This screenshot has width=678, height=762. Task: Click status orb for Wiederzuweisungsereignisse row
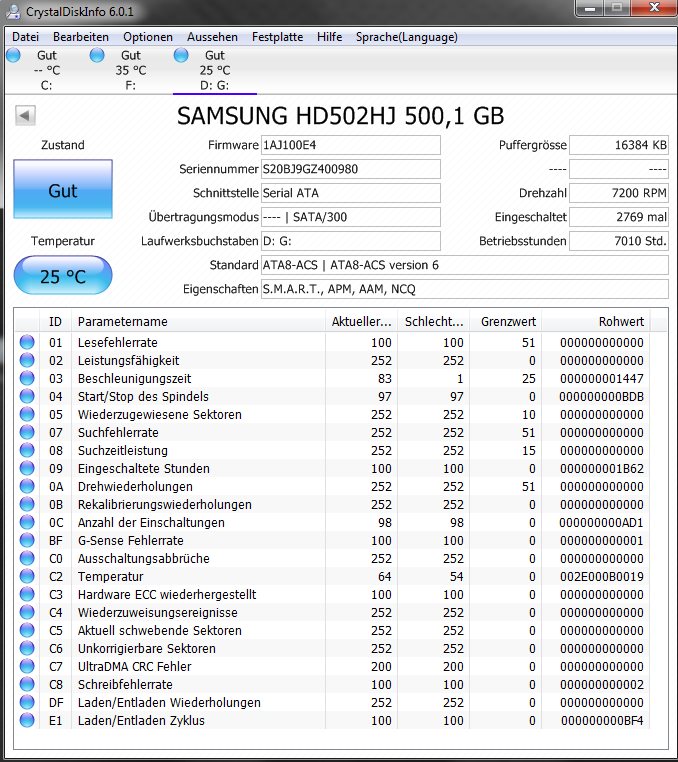coord(27,612)
